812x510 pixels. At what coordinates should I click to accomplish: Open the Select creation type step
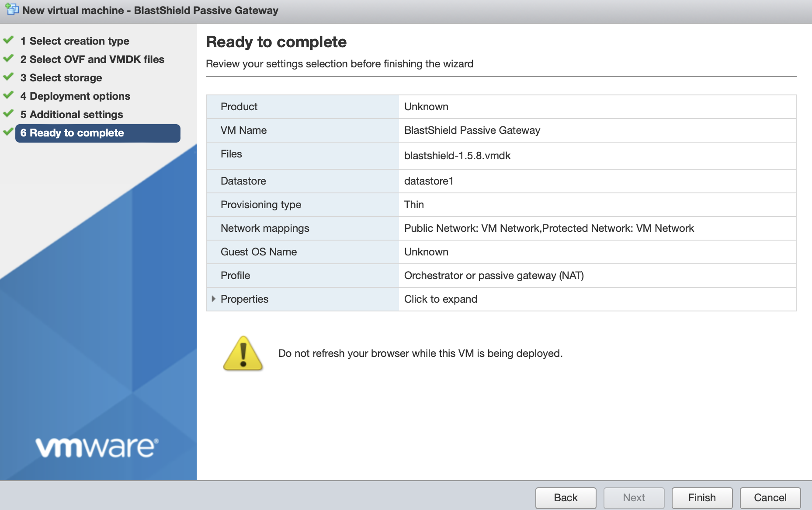point(75,40)
